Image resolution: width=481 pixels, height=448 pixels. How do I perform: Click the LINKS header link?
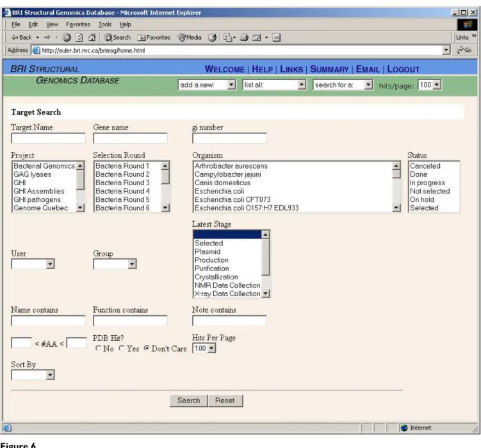point(291,69)
